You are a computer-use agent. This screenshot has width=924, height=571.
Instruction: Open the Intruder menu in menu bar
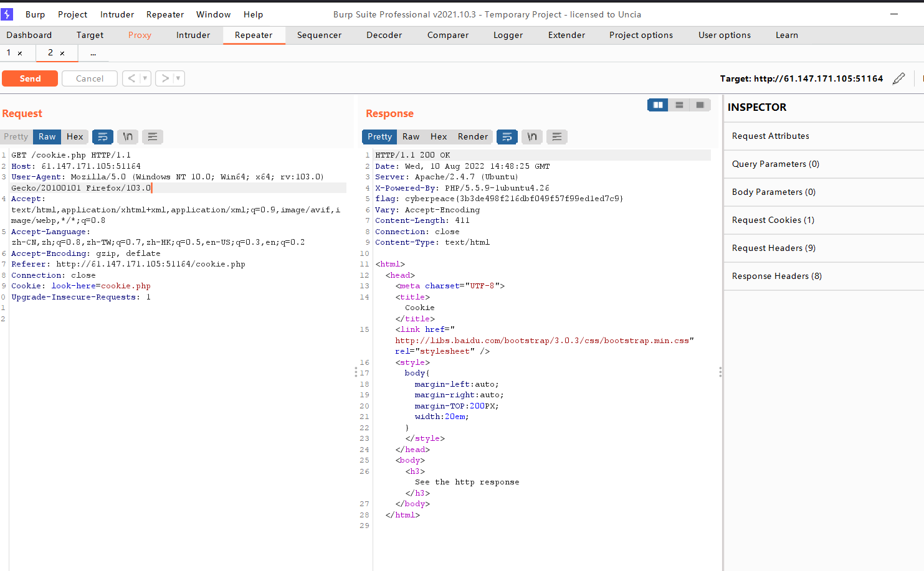point(117,14)
